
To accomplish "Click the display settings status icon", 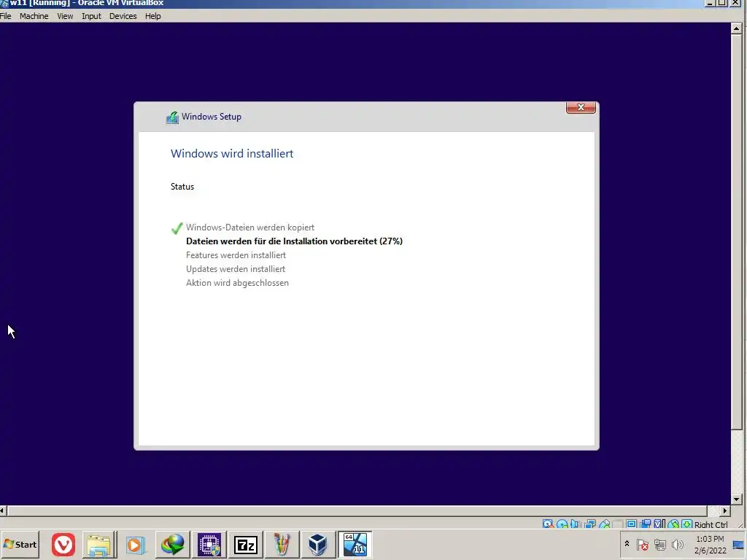I will [x=632, y=524].
